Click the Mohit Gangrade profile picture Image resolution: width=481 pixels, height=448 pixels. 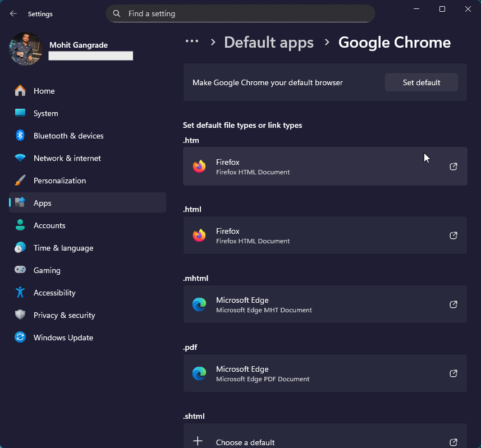coord(25,49)
